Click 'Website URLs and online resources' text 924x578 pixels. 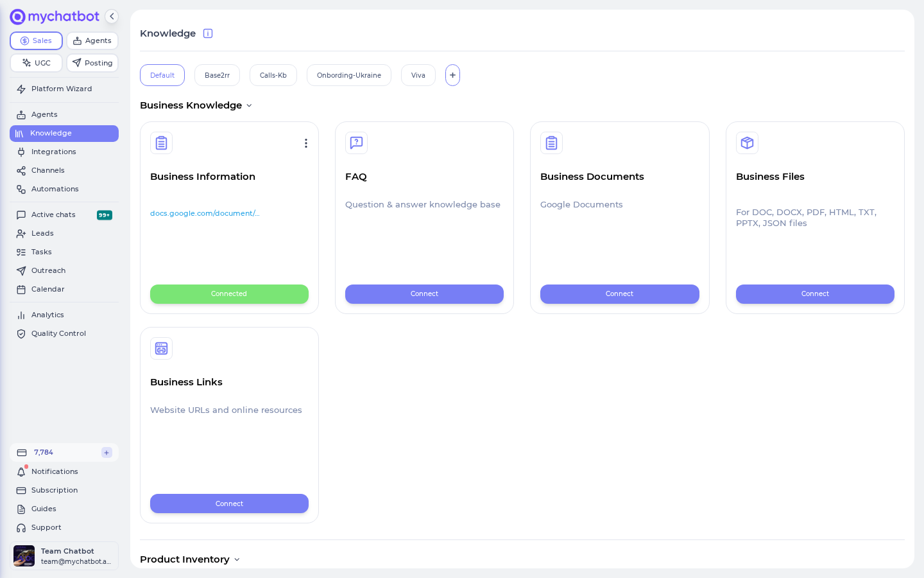[226, 410]
